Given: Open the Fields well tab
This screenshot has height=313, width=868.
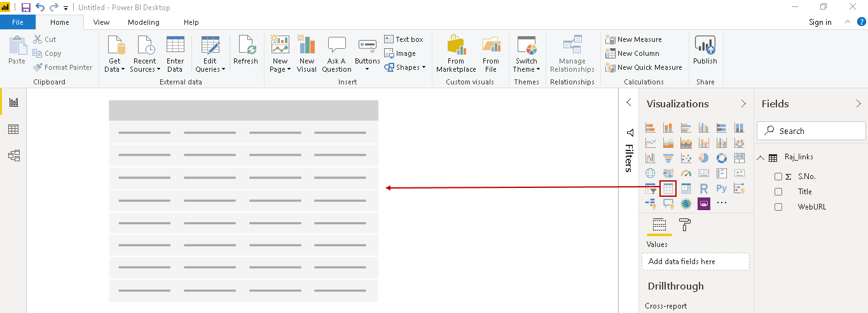Looking at the screenshot, I should (659, 225).
